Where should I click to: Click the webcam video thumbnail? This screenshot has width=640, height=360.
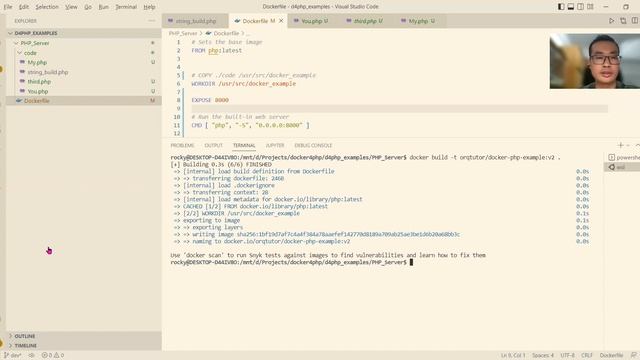click(595, 61)
